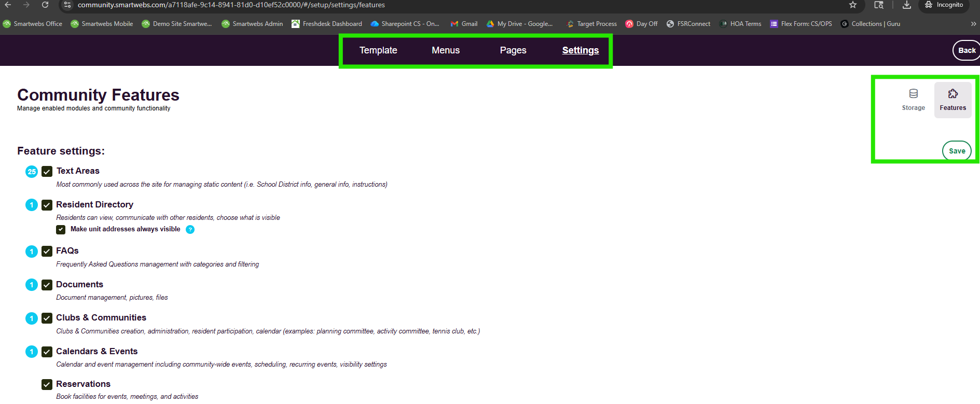Viewport: 980px width, 404px height.
Task: Click the browser address bar URL
Action: tap(231, 5)
